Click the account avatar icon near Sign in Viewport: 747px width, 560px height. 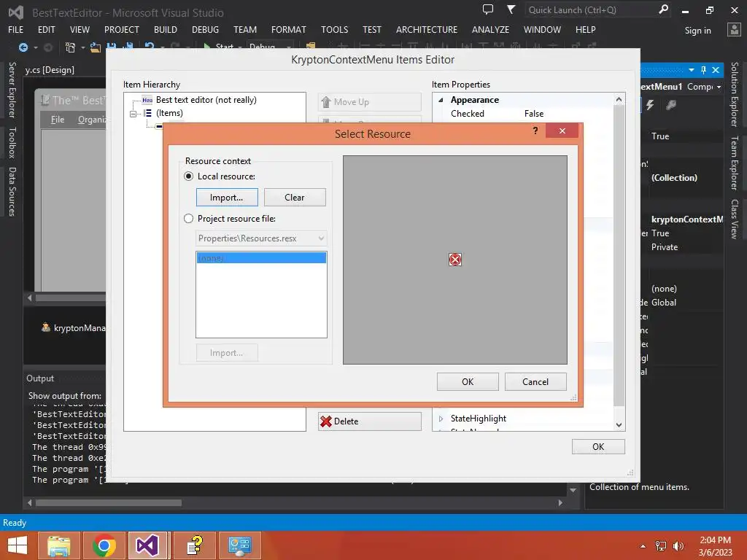[734, 29]
